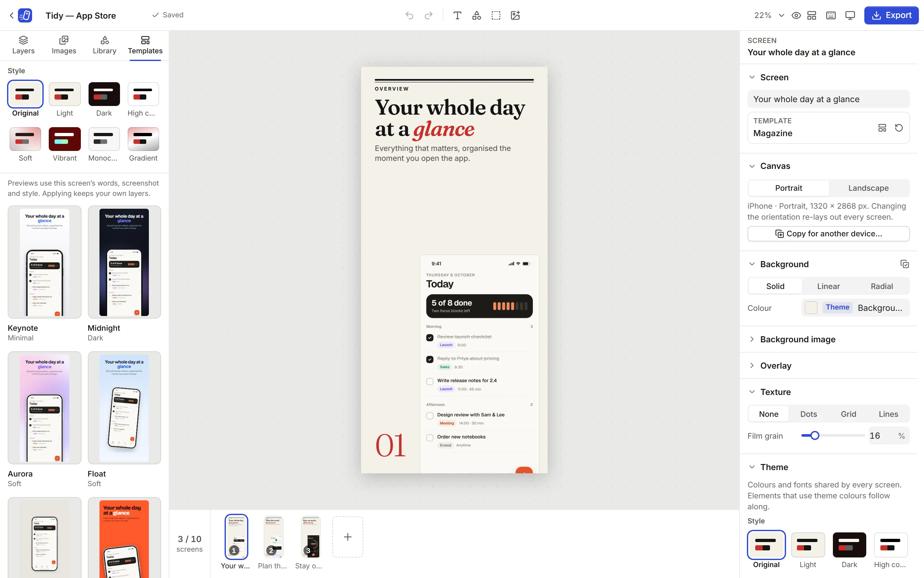Viewport: 924px width, 578px height.
Task: Click the Film grain slider handle
Action: (814, 436)
